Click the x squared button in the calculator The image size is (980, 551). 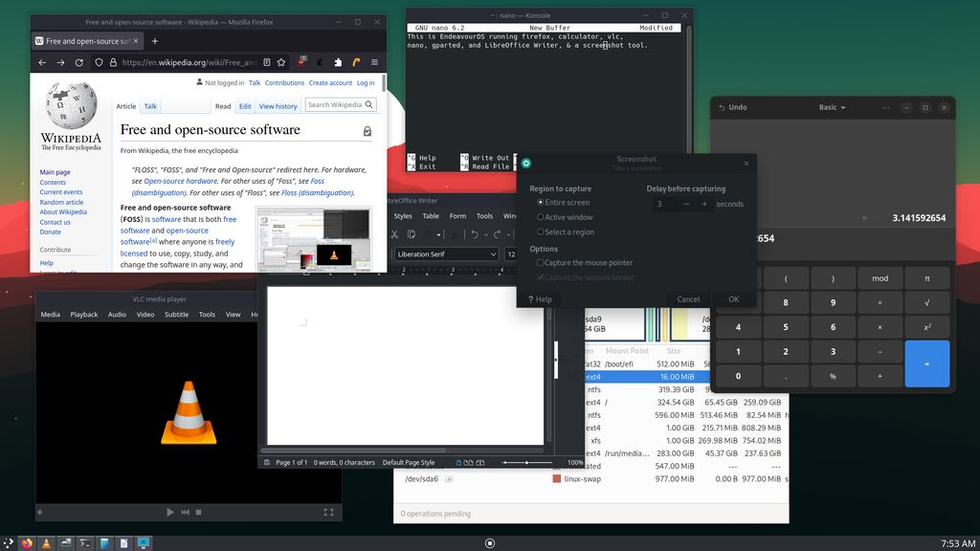coord(926,327)
